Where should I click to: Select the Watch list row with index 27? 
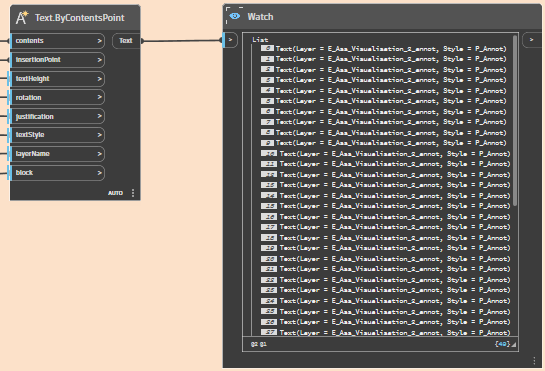[385, 332]
